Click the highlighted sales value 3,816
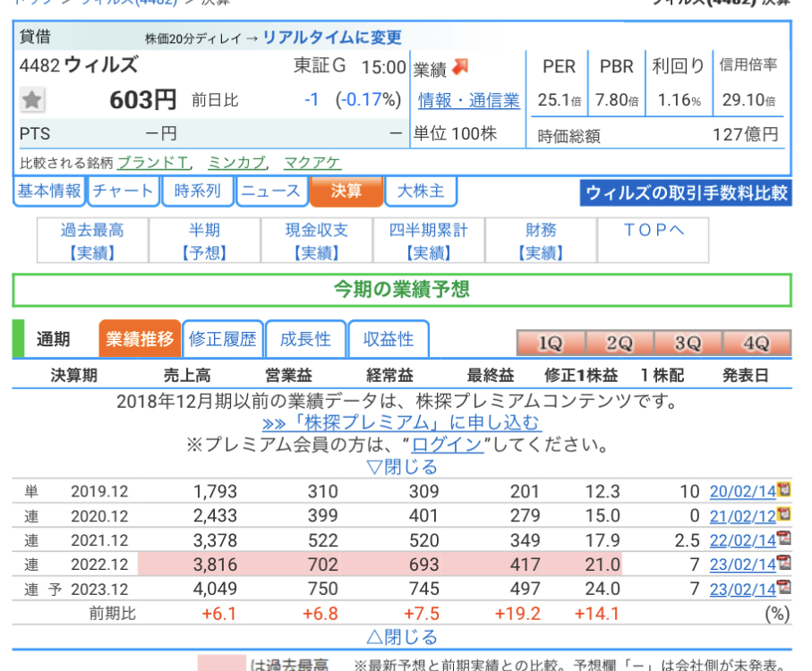 215,565
